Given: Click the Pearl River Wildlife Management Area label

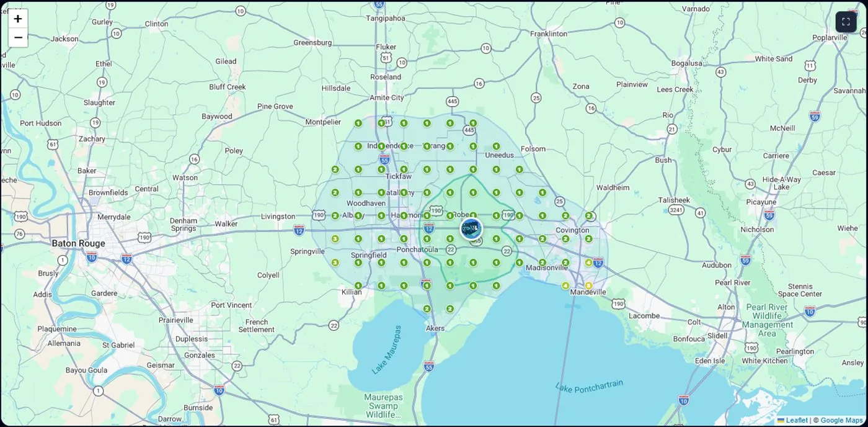Looking at the screenshot, I should click(x=767, y=320).
